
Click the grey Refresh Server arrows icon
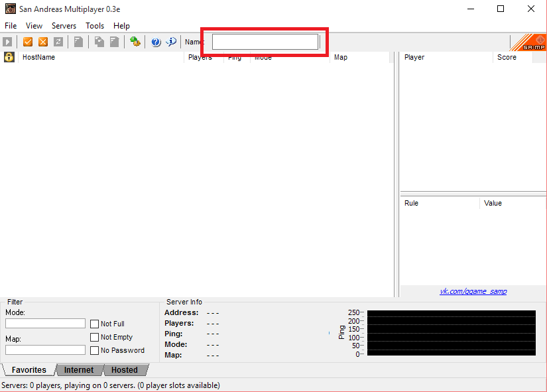click(x=58, y=42)
